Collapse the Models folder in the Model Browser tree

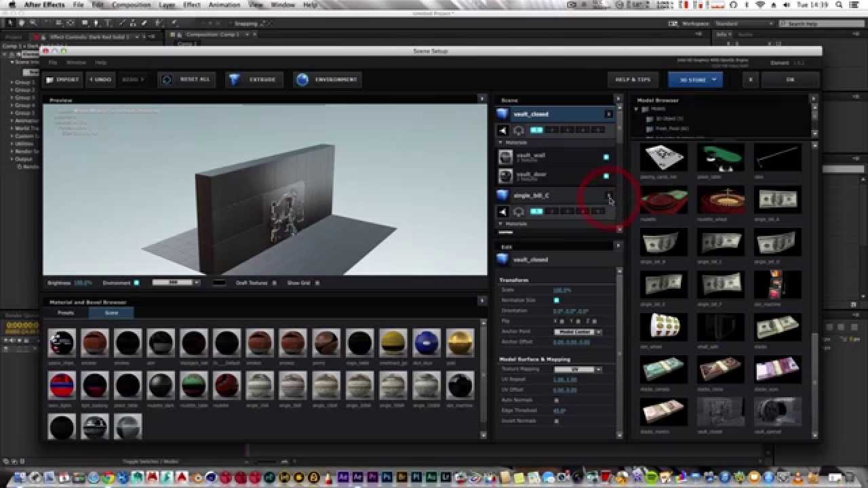coord(637,108)
